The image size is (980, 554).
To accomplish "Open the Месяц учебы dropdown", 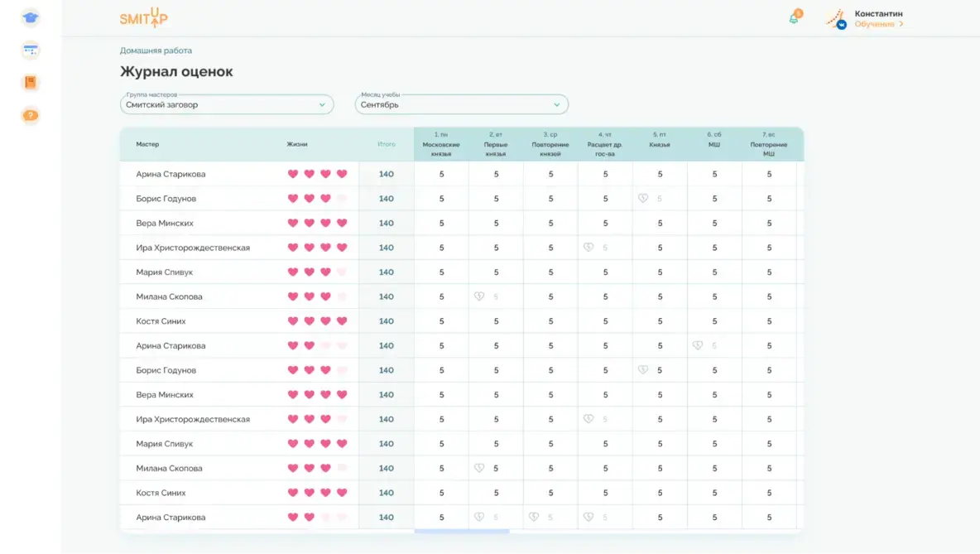I will pyautogui.click(x=461, y=105).
